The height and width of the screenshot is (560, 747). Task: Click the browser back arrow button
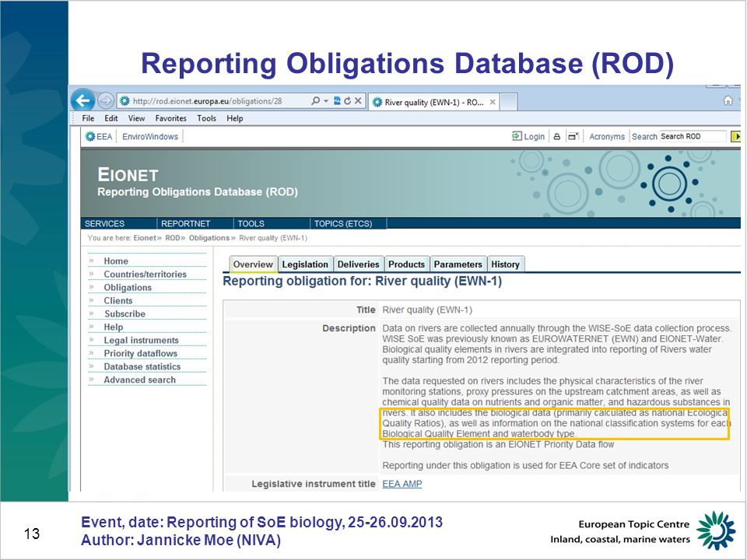[83, 100]
